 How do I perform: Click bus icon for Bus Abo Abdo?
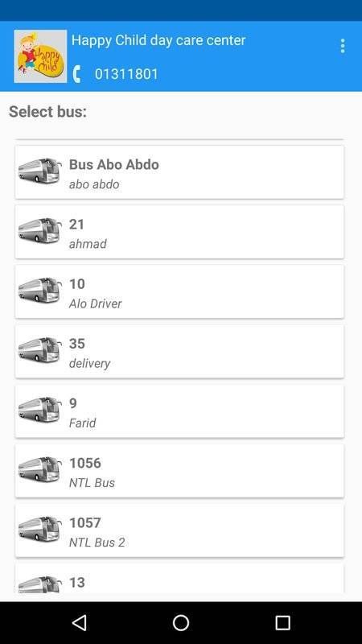coord(39,171)
